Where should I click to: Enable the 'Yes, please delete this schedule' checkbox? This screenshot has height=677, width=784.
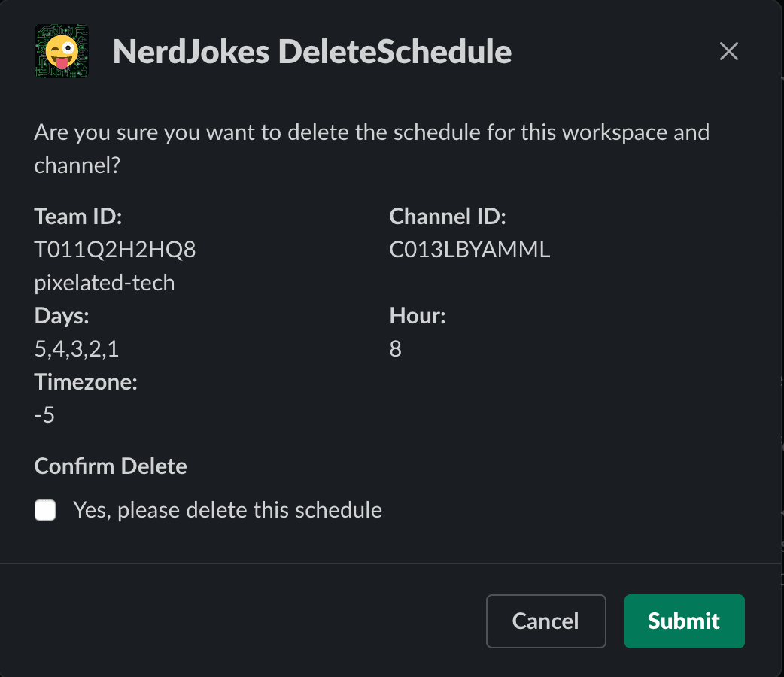45,510
